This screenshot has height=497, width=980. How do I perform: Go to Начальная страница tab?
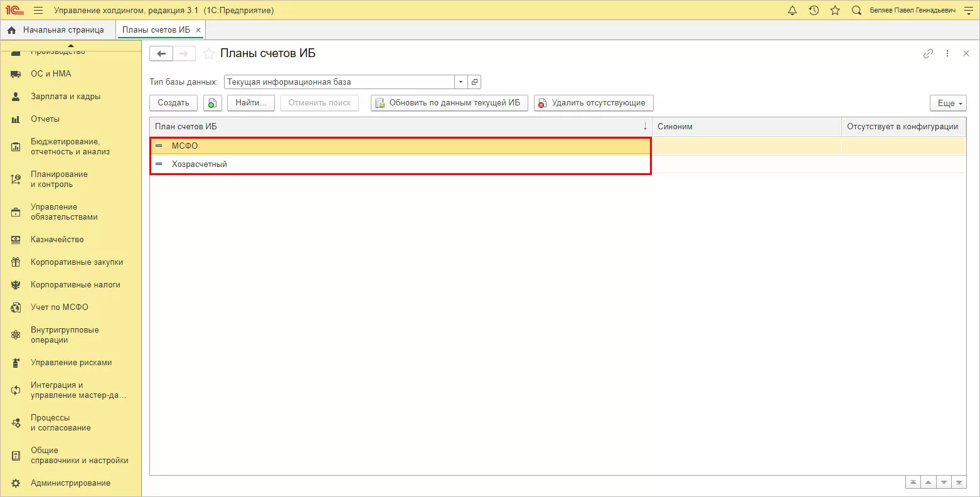(56, 30)
